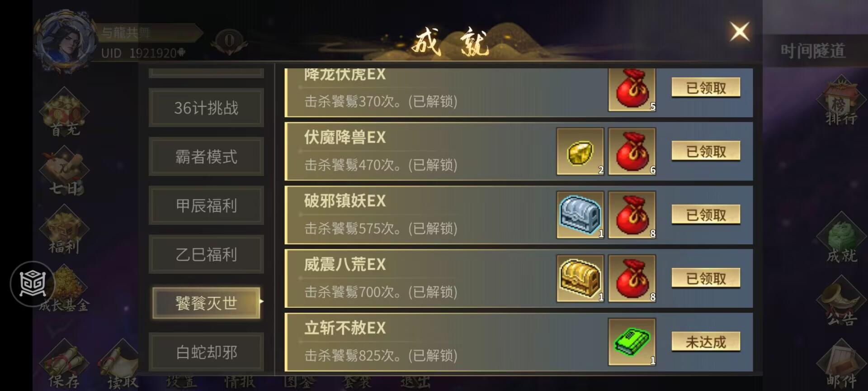This screenshot has height=391, width=868.
Task: Switch to 乙巳福利 category
Action: [x=206, y=254]
